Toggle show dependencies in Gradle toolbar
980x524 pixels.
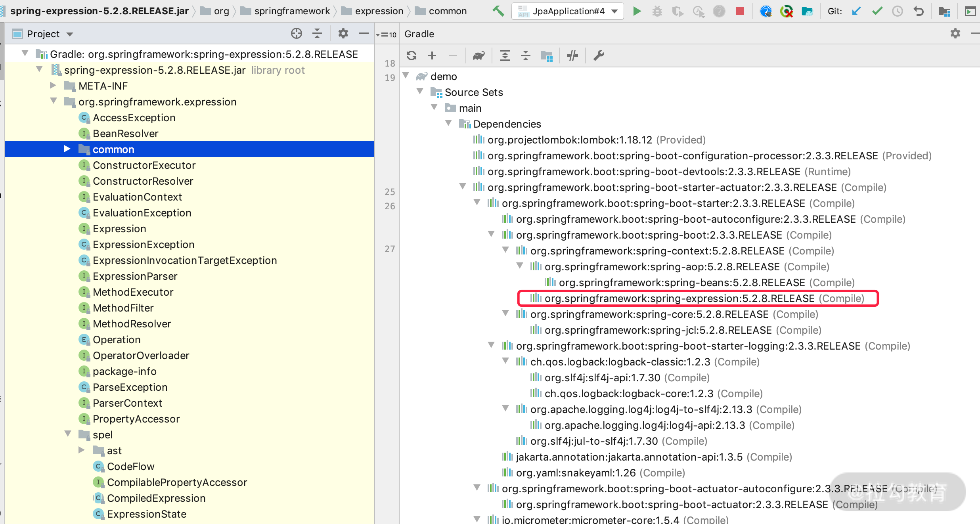pos(546,55)
